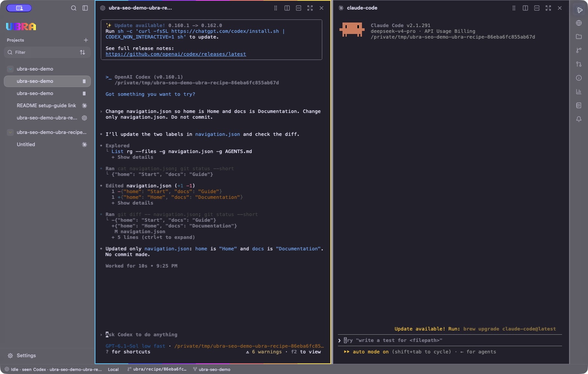Open Settings at the sidebar bottom
The height and width of the screenshot is (374, 588).
(x=22, y=356)
